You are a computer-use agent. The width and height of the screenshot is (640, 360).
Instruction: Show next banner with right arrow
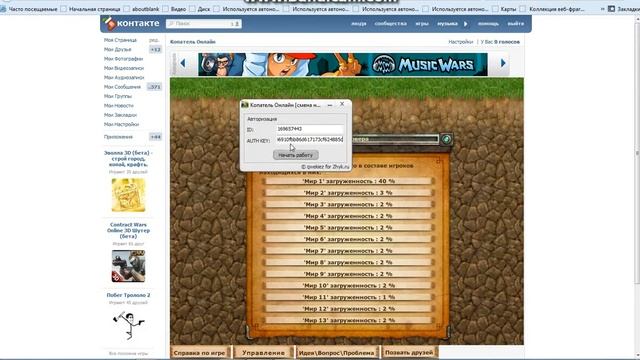tap(503, 63)
